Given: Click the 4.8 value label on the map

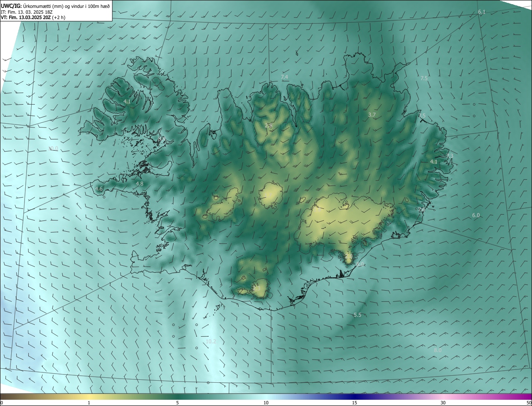Looking at the screenshot, I should [x=140, y=183].
